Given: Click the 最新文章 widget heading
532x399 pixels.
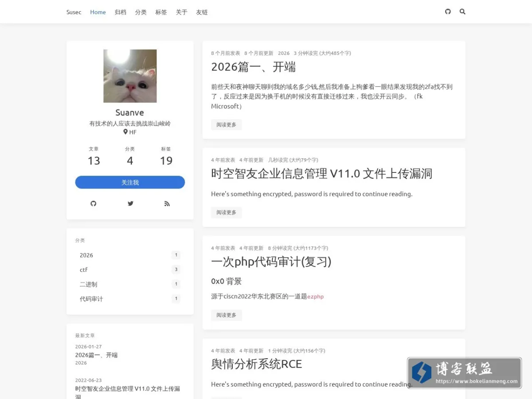Looking at the screenshot, I should pyautogui.click(x=85, y=336).
